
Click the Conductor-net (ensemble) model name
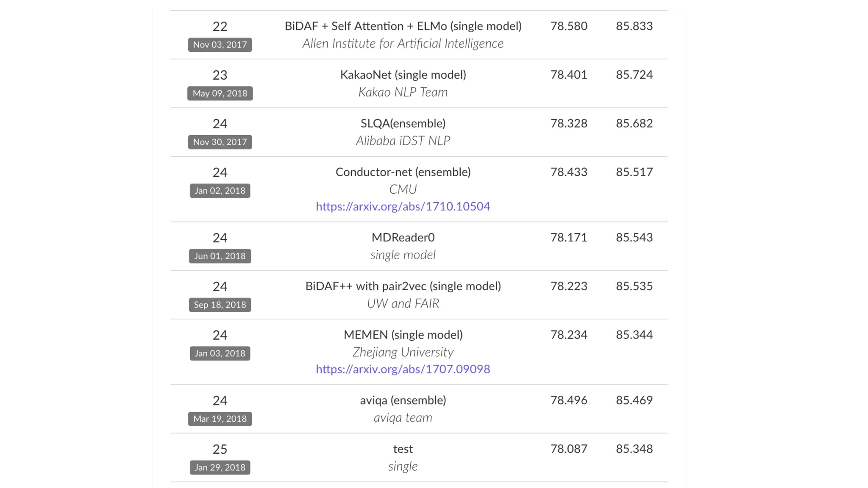click(x=403, y=172)
